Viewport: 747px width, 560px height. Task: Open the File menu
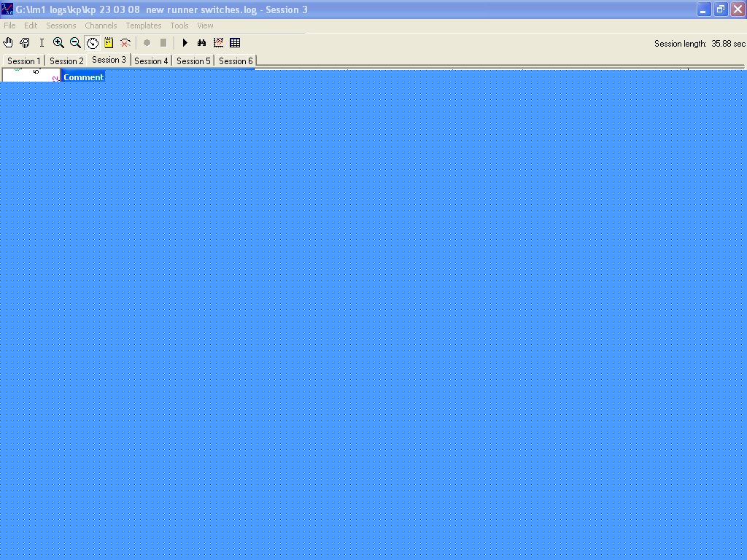click(9, 26)
